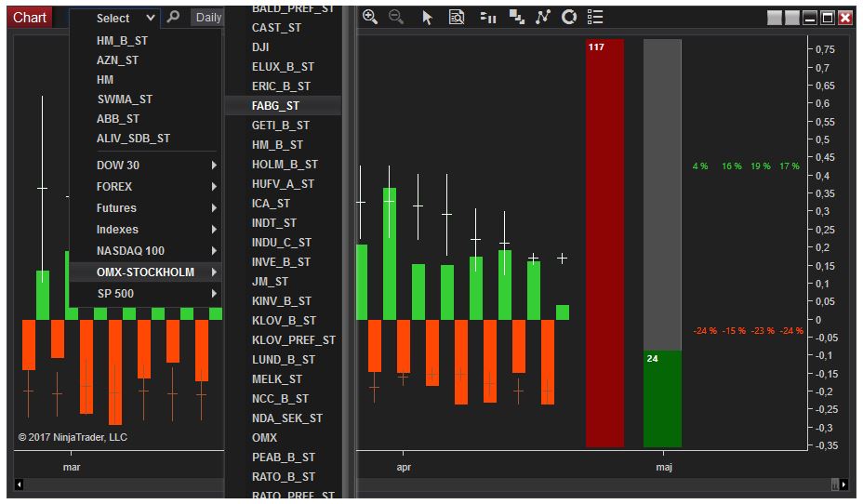Select KLOV_B_ST in the submenu
The height and width of the screenshot is (504, 863).
point(284,321)
